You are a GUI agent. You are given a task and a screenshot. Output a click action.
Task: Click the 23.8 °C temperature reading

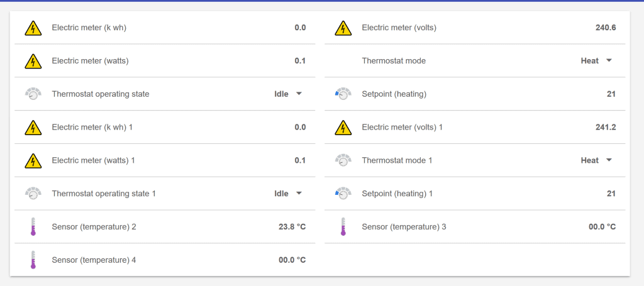point(292,226)
